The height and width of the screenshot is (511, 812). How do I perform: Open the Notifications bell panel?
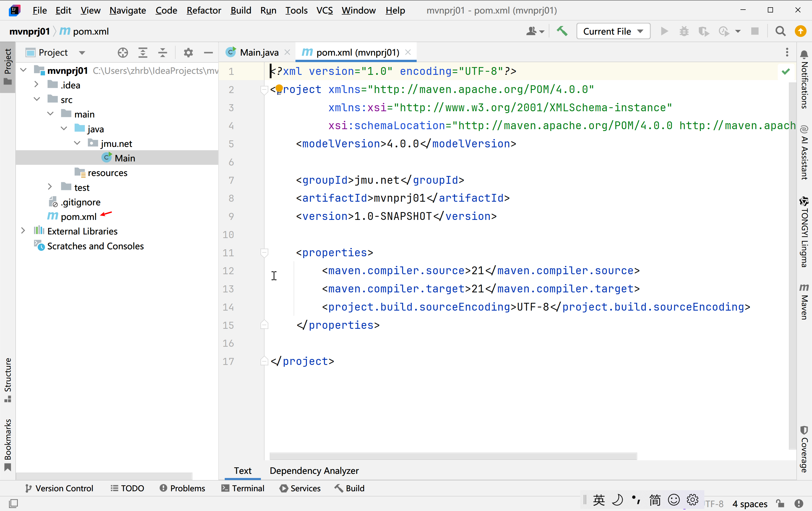[x=804, y=79]
